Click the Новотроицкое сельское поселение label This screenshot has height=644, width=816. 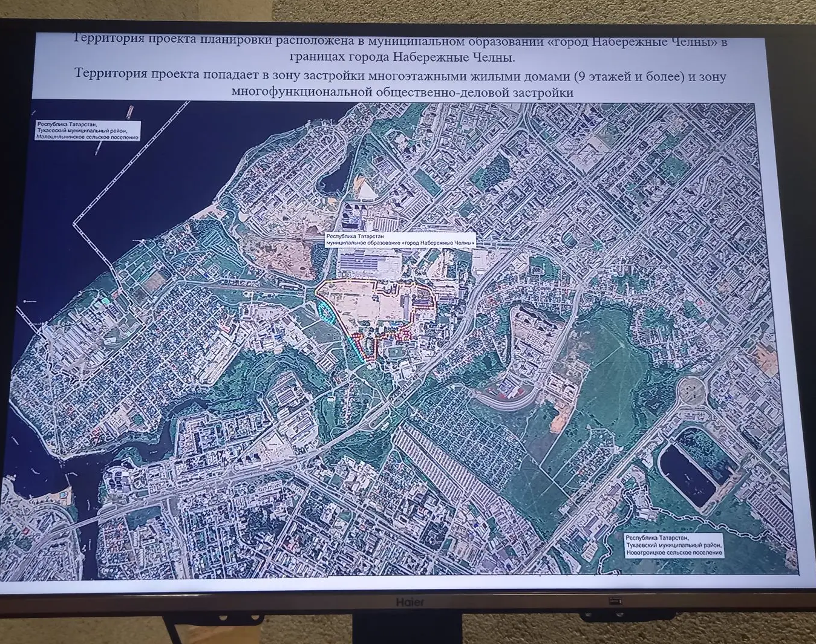pos(673,545)
